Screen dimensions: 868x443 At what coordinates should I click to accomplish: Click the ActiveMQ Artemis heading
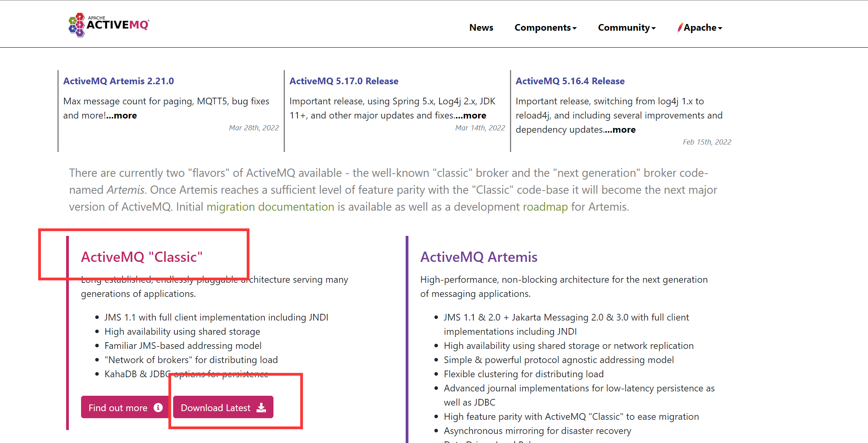pyautogui.click(x=478, y=257)
